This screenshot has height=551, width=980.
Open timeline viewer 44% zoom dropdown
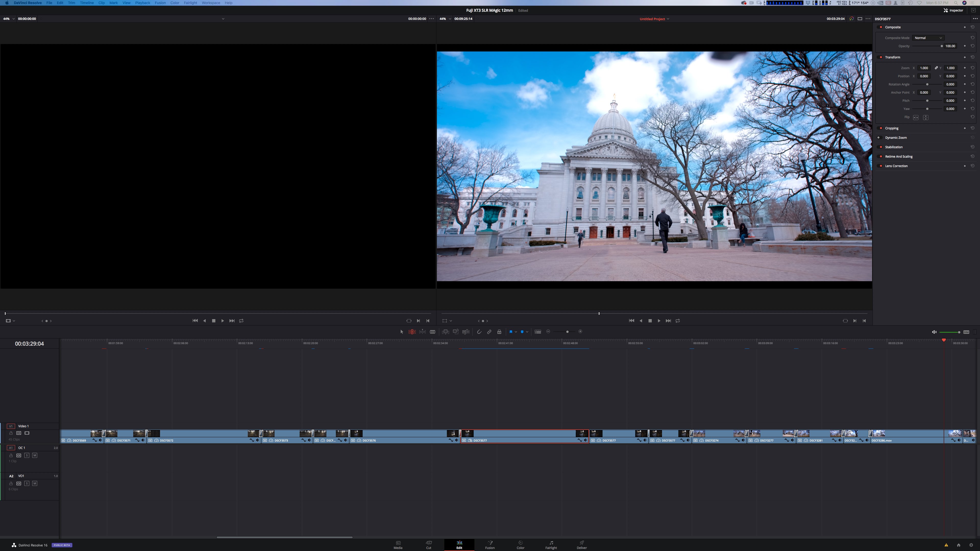coord(446,19)
